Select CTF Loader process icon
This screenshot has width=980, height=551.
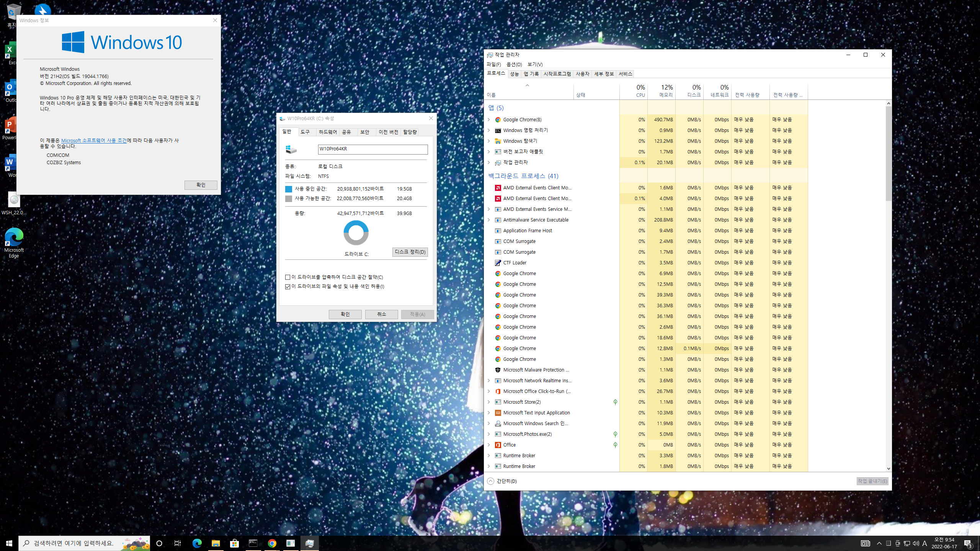pos(498,263)
